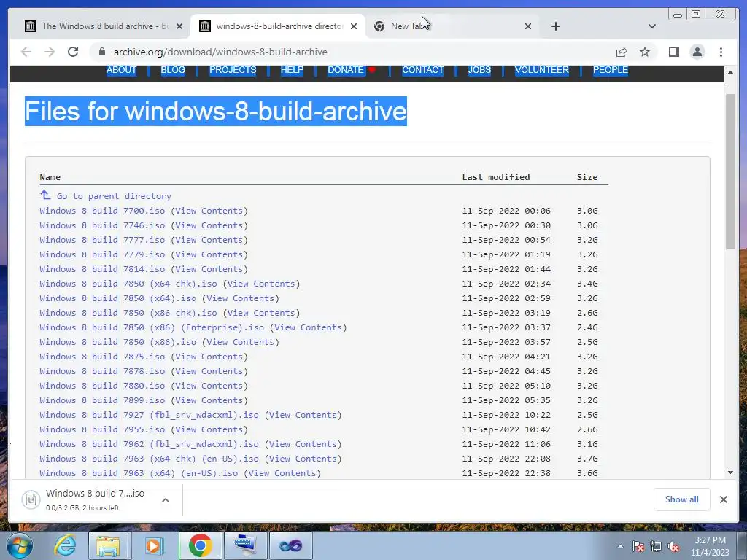Share this page icon in address bar

pyautogui.click(x=622, y=52)
